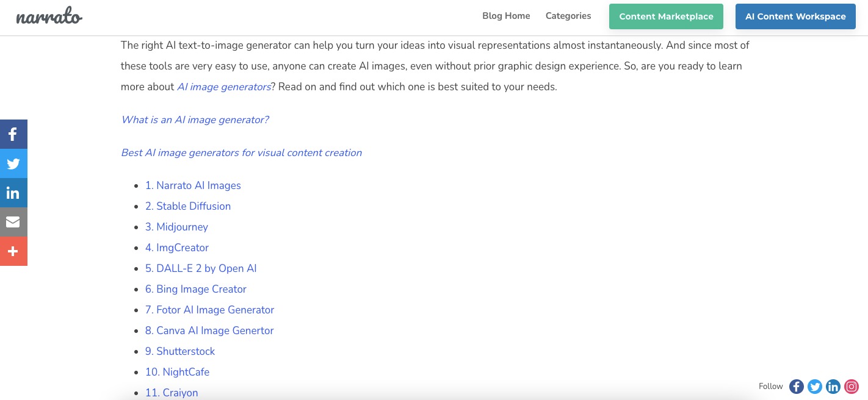Go to '9. Shutterstock' entry
Screen dimensions: 868x400
(180, 351)
